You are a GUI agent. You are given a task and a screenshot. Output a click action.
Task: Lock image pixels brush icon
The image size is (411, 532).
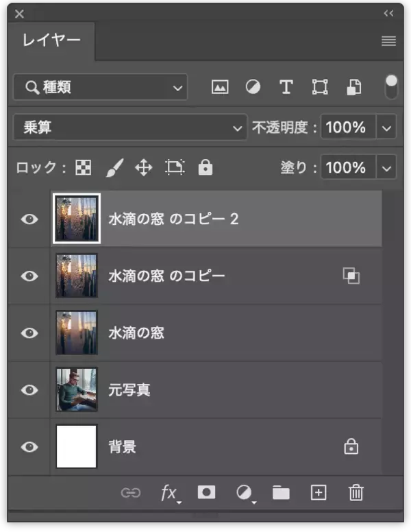(x=114, y=167)
